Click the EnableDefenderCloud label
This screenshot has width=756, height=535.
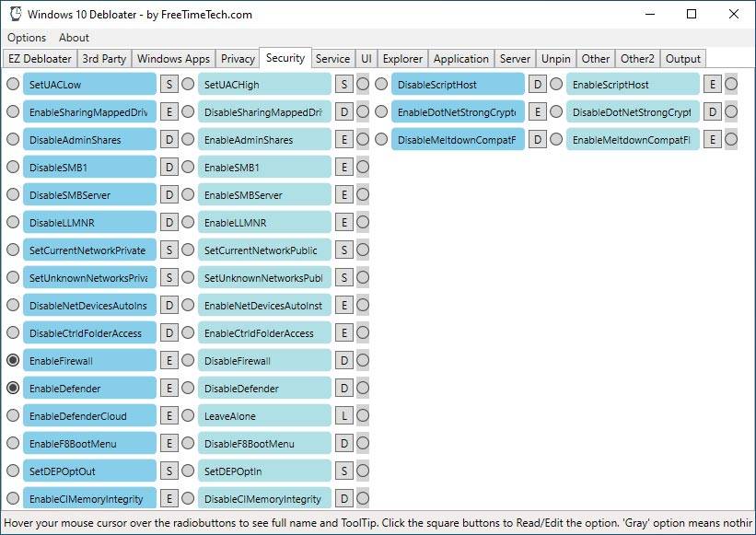89,416
